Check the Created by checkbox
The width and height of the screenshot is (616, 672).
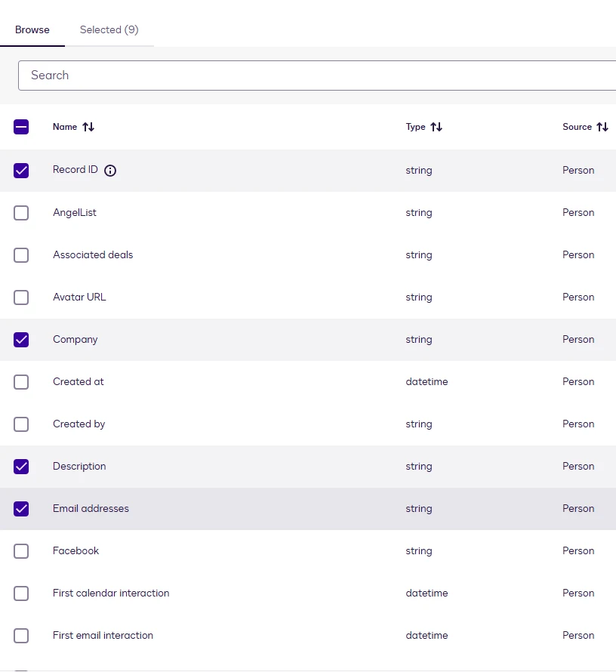pos(21,424)
